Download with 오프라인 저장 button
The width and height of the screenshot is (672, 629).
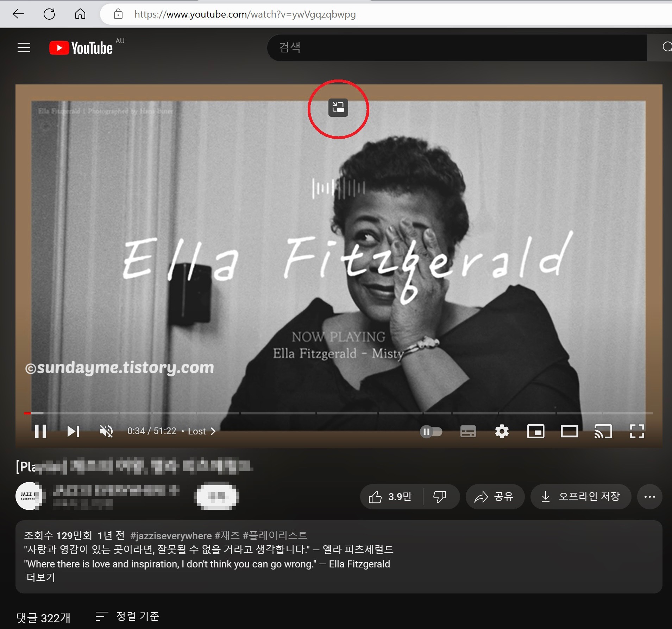[581, 497]
